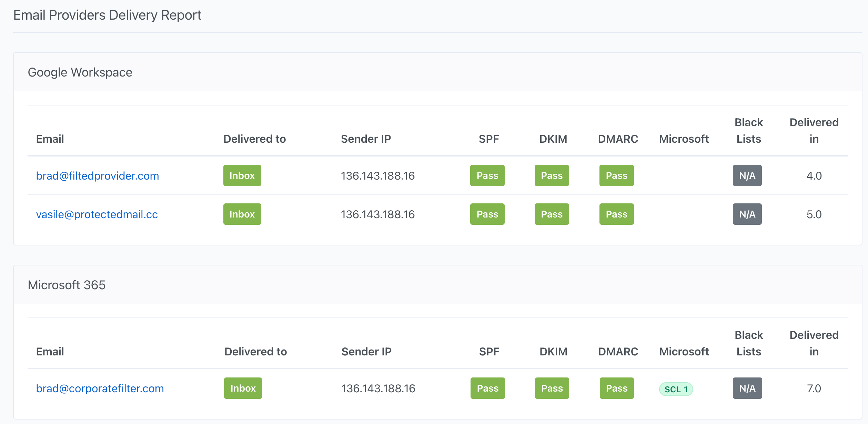Select the DKIM Pass badge for vasile@protectedmail.cc
The height and width of the screenshot is (424, 868).
551,214
